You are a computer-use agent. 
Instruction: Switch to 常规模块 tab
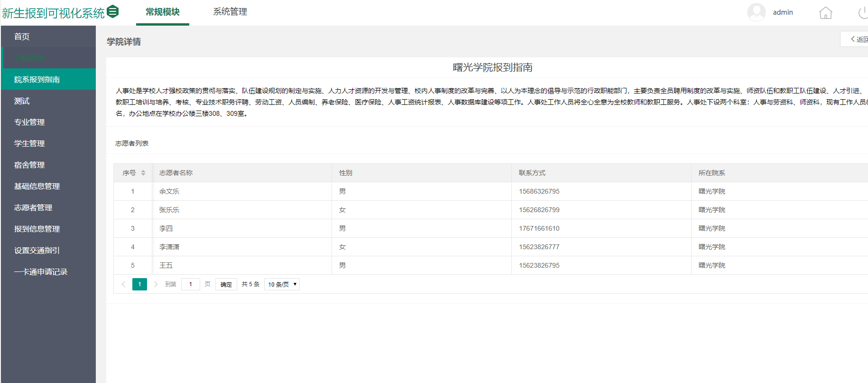(x=162, y=12)
